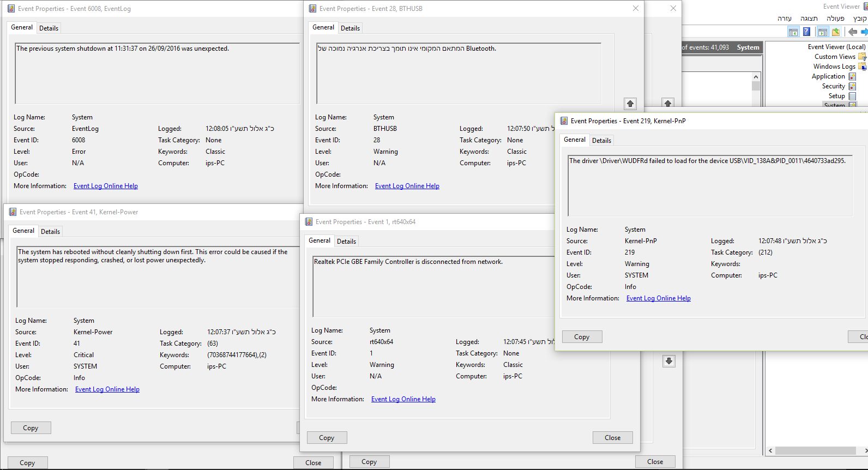Click the Setup log icon in the tree

[852, 96]
